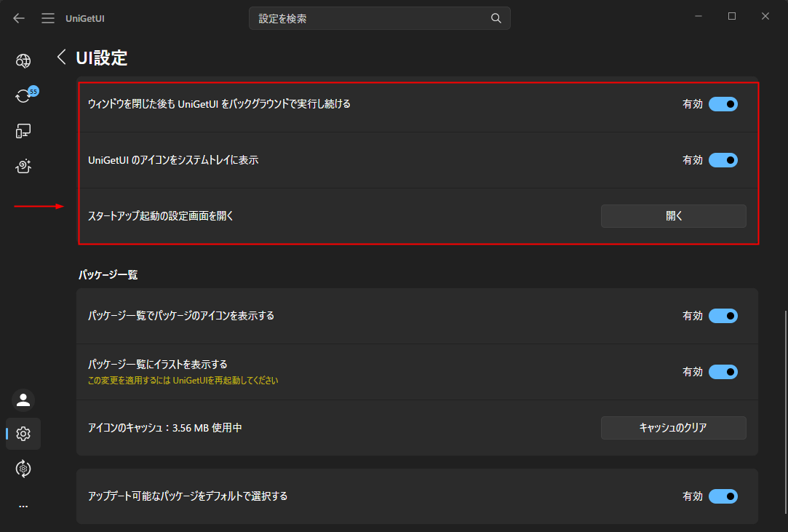788x532 pixels.
Task: Click the パッケージ一覧 section heading
Action: point(108,274)
